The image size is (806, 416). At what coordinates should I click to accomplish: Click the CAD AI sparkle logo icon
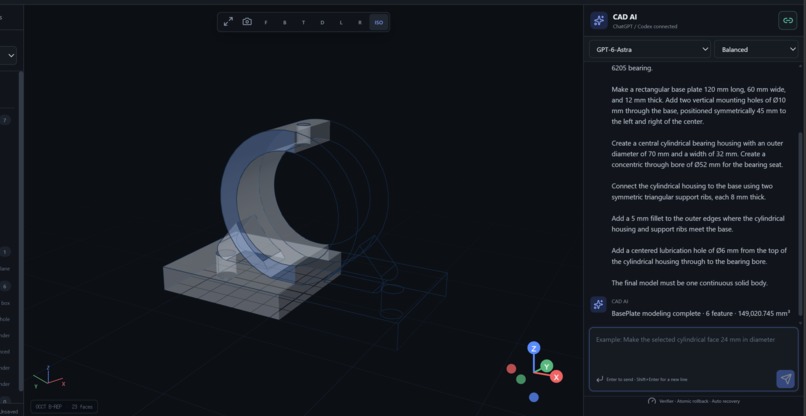point(599,21)
